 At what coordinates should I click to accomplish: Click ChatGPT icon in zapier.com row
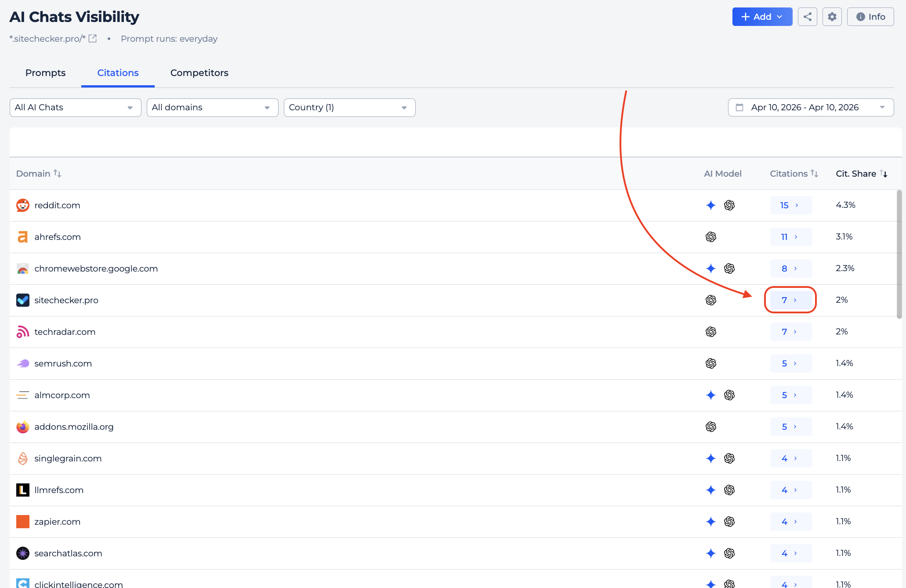(729, 522)
